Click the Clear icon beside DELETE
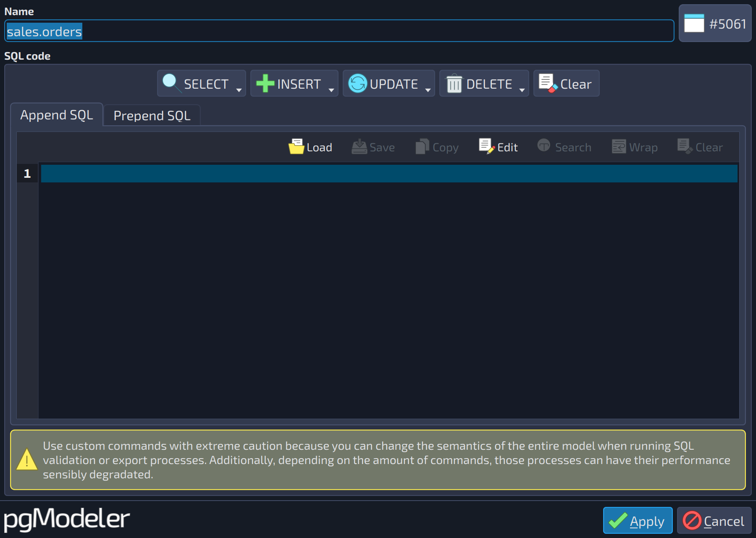 pyautogui.click(x=548, y=83)
